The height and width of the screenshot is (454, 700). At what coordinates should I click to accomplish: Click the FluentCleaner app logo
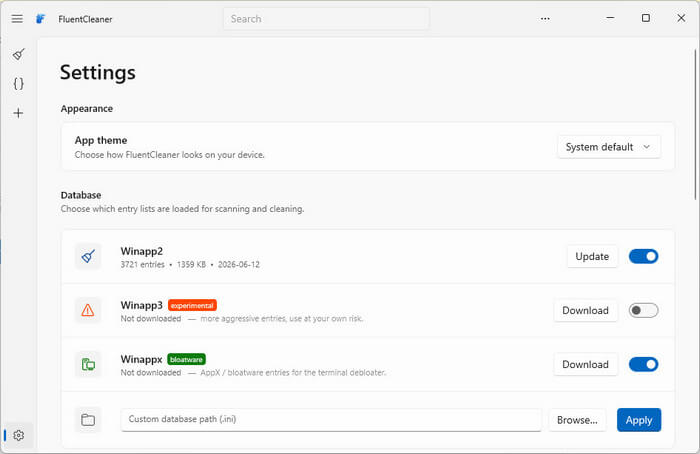point(41,19)
